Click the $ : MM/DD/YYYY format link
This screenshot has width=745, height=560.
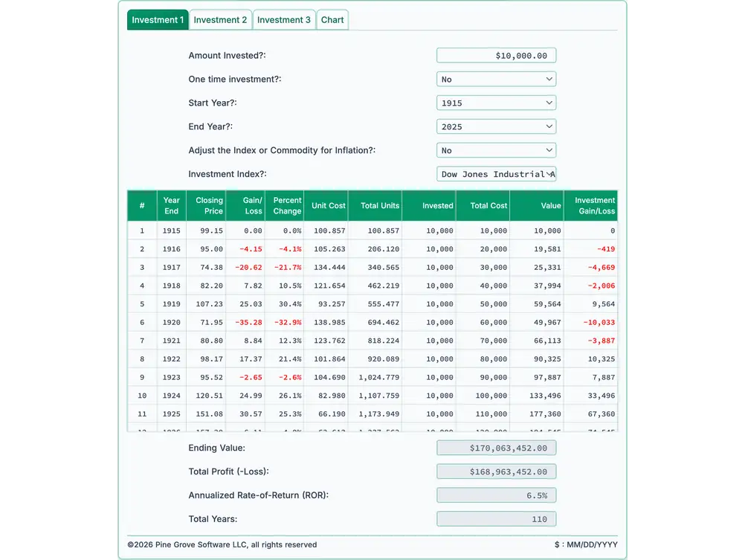pos(586,545)
